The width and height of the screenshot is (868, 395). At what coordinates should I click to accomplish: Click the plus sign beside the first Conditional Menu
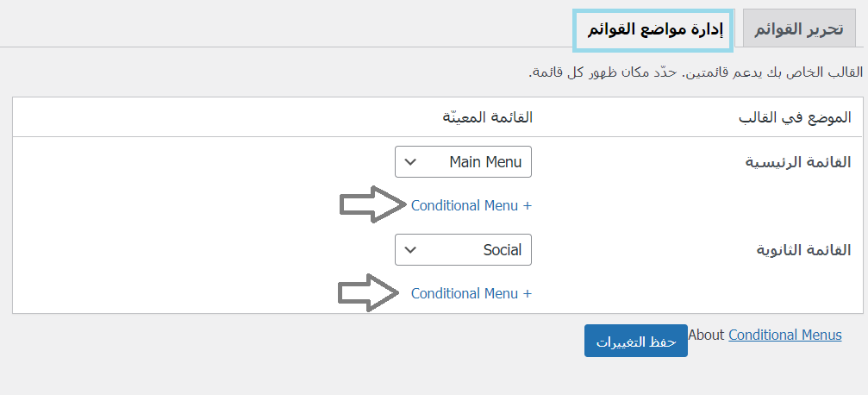click(x=528, y=205)
